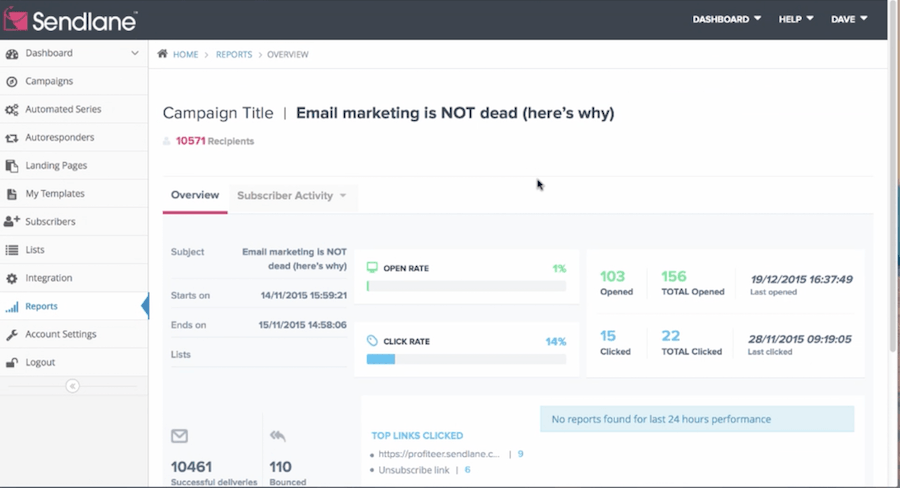Screen dimensions: 900x488
Task: Go to Autoresponders in the sidebar
Action: [74, 137]
